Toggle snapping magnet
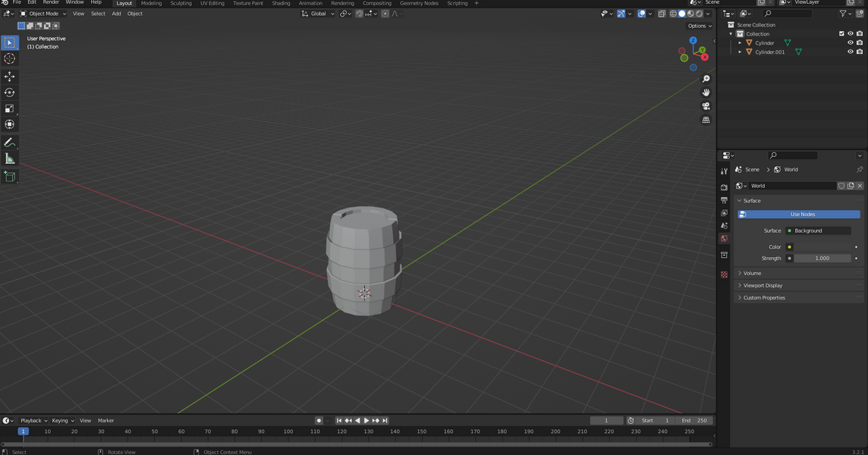The width and height of the screenshot is (868, 455). click(x=360, y=14)
